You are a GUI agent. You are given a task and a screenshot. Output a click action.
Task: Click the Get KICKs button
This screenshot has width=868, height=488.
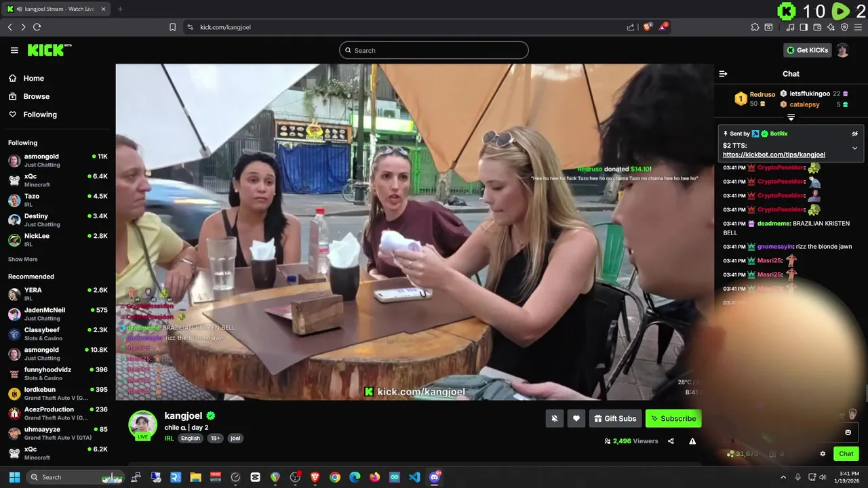point(807,50)
